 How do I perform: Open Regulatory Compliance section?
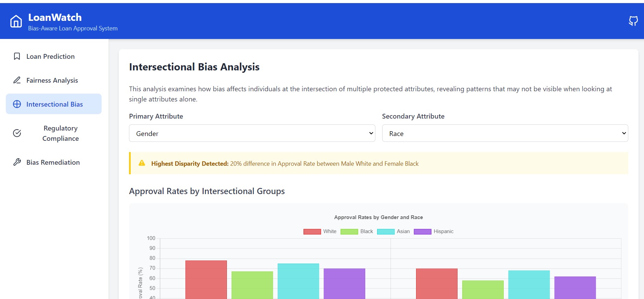click(x=54, y=133)
